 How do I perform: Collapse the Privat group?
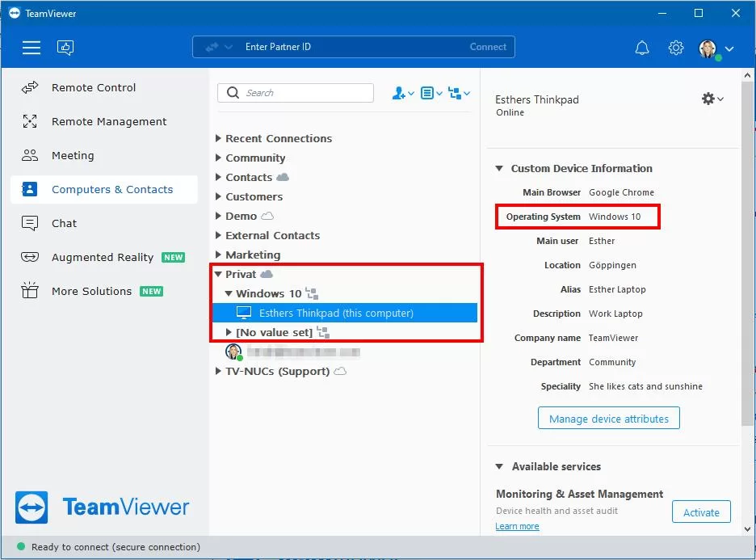click(219, 275)
